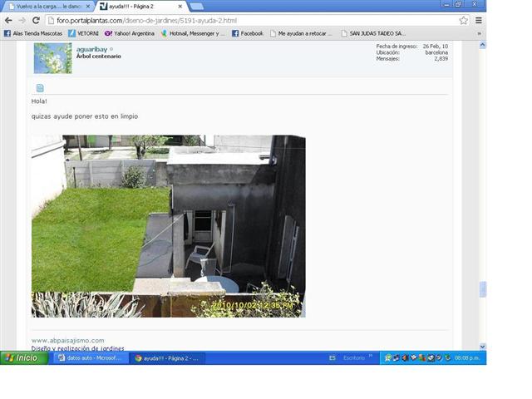Reload the page with the refresh icon
Viewport: 532px width, 399px height.
36,20
